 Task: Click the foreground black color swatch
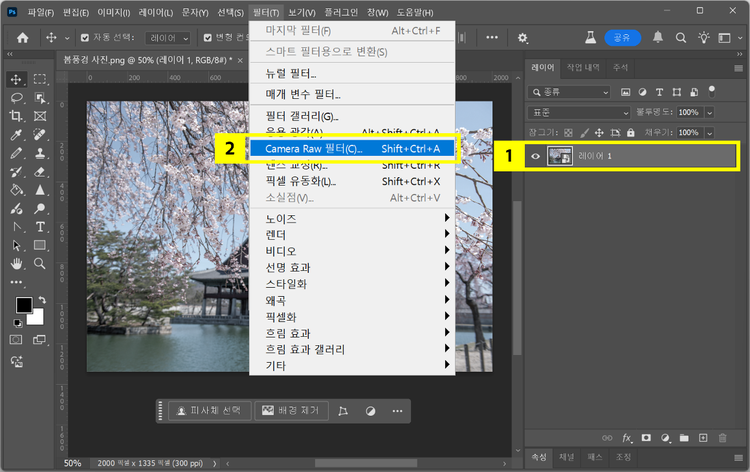coord(24,305)
